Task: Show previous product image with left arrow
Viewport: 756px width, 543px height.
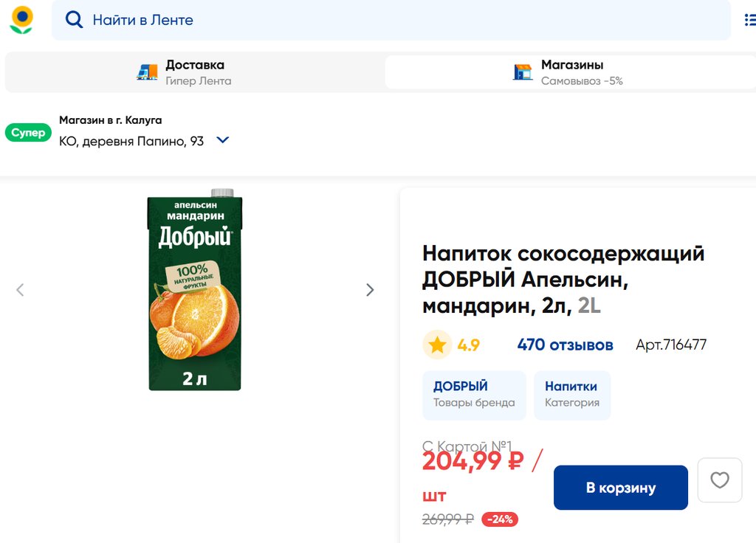Action: pyautogui.click(x=20, y=290)
